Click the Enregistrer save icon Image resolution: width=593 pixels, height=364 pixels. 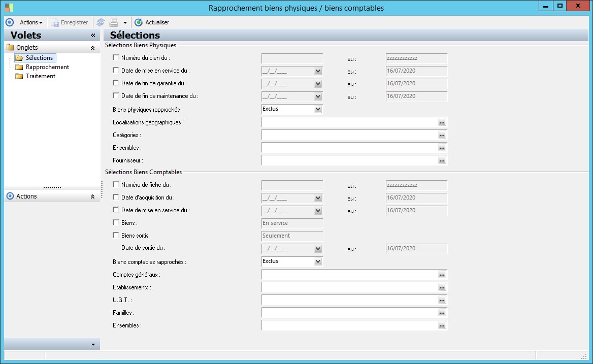55,22
